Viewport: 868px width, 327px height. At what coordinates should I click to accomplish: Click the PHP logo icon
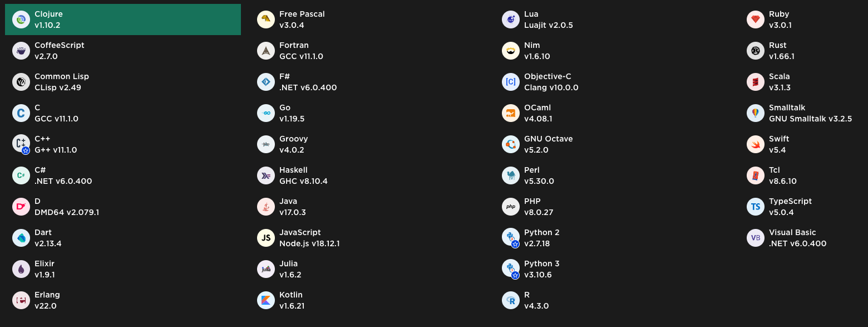[x=511, y=207]
